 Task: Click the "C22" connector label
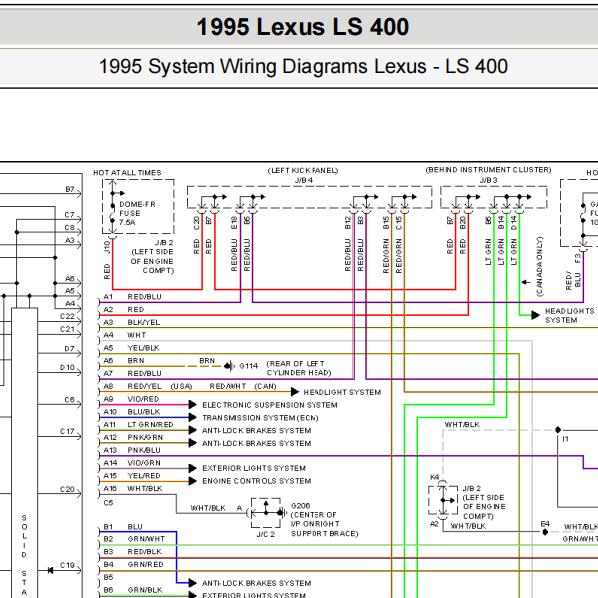(68, 316)
